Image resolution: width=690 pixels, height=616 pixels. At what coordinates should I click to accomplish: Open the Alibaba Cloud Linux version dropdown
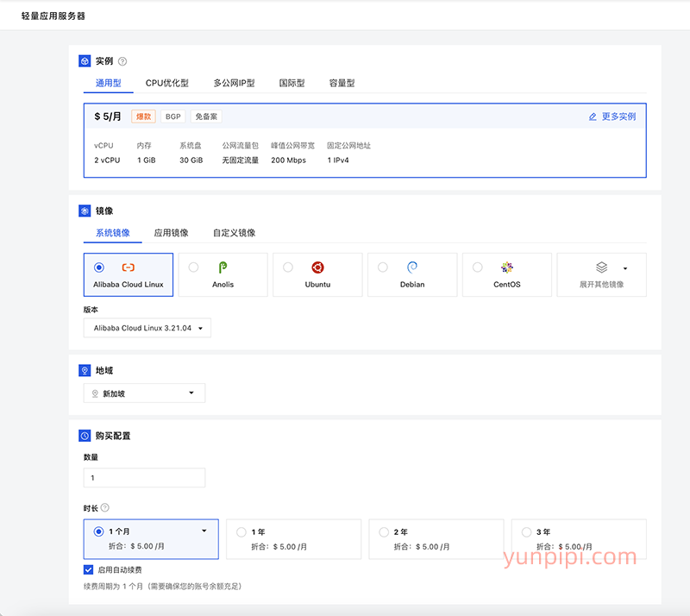coord(147,327)
